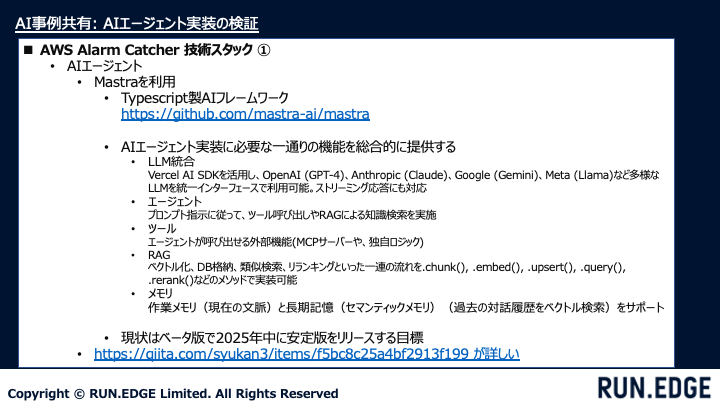Click the '.rerank()などのメソッドで実装可能' line
Image resolution: width=720 pixels, height=405 pixels.
click(x=222, y=280)
